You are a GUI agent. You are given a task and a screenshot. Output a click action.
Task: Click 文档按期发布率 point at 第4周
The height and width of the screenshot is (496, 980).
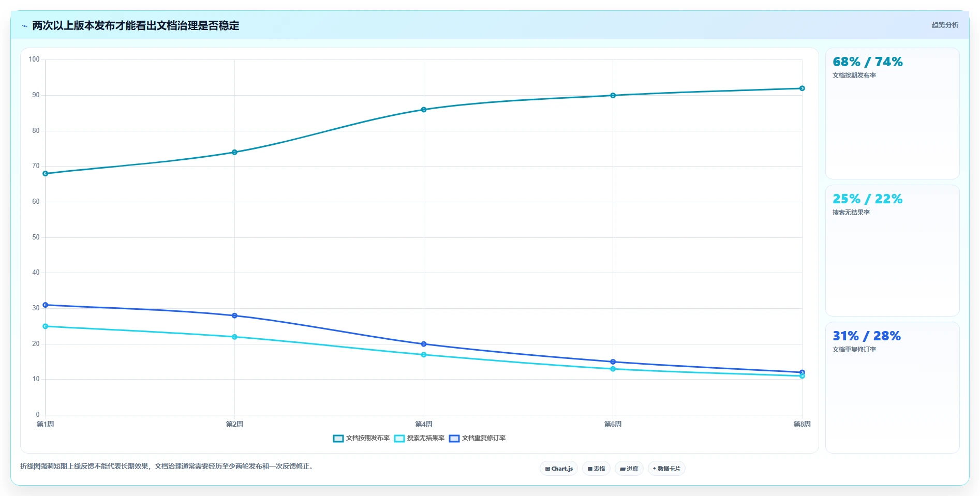pyautogui.click(x=424, y=110)
